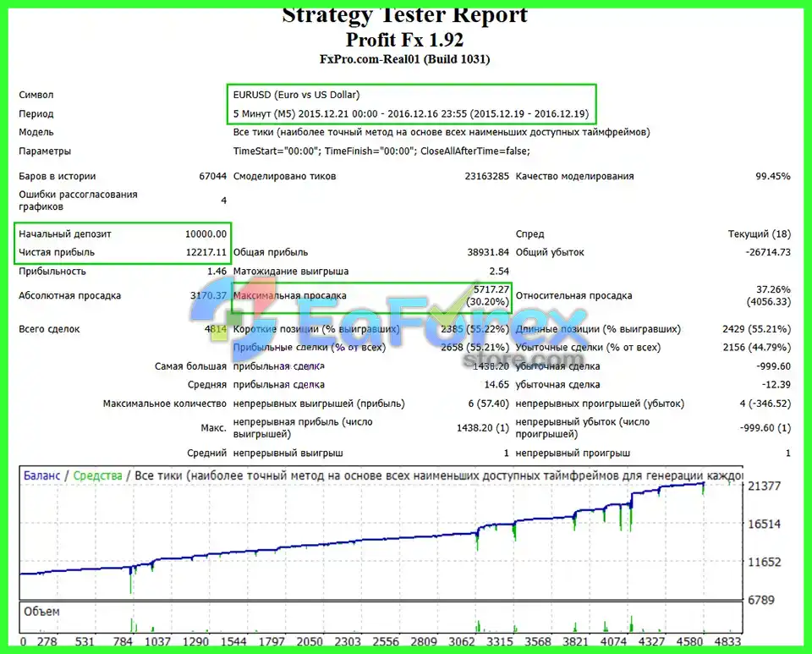Select the gross profit value "38931.84"

[488, 253]
